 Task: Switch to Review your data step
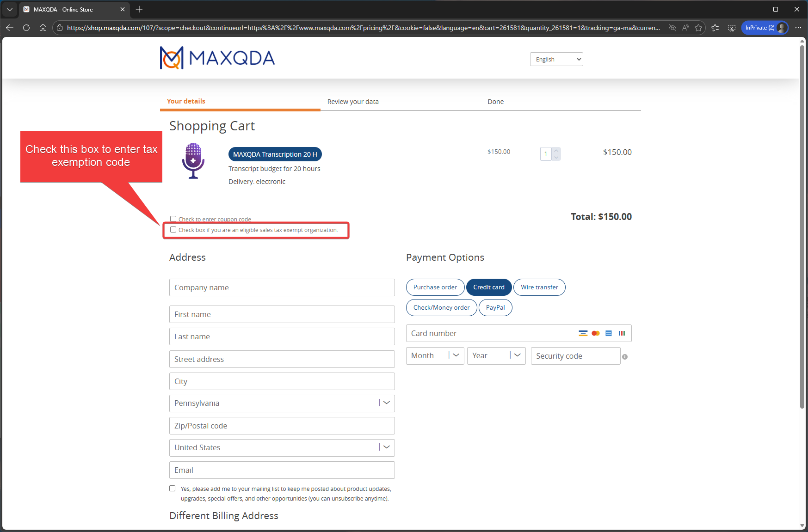[352, 102]
